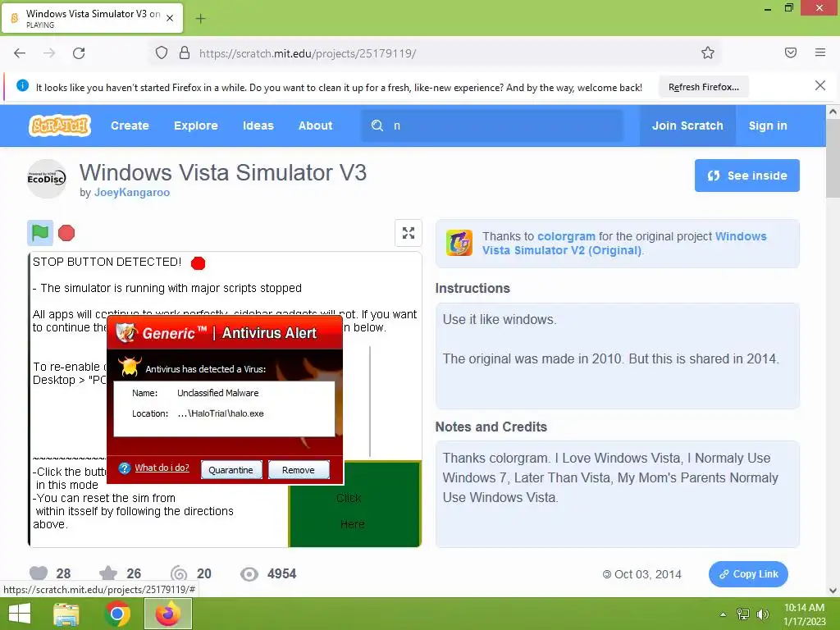Click the Quarantine button
The height and width of the screenshot is (630, 840).
[231, 470]
